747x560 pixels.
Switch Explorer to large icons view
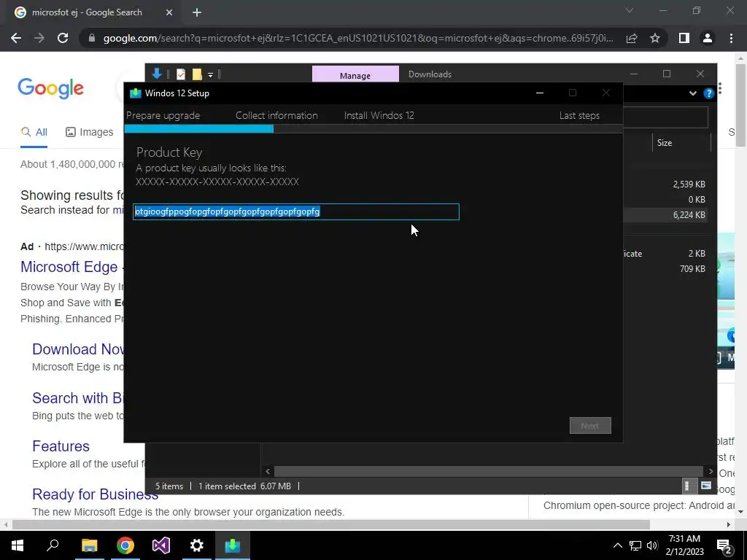pos(705,486)
